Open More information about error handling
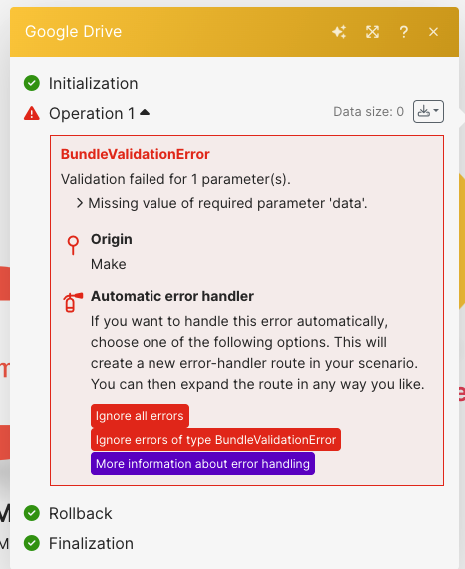 pyautogui.click(x=203, y=463)
